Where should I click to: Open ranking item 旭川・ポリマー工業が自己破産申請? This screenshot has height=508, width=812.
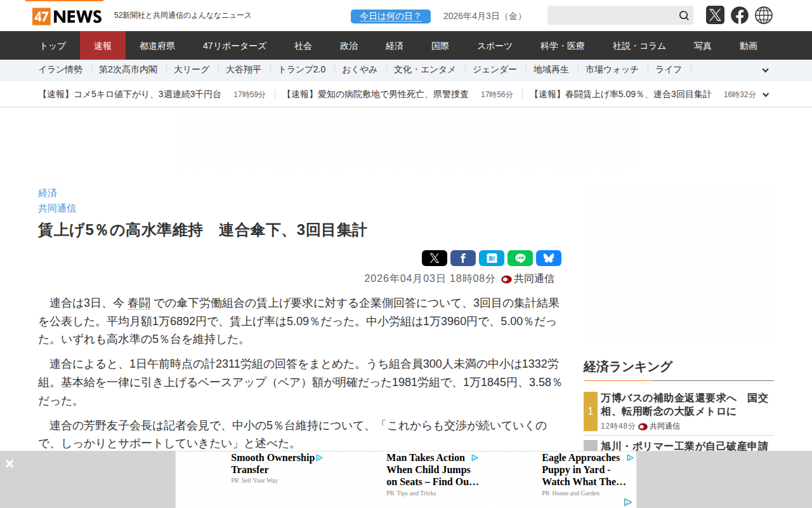(684, 446)
